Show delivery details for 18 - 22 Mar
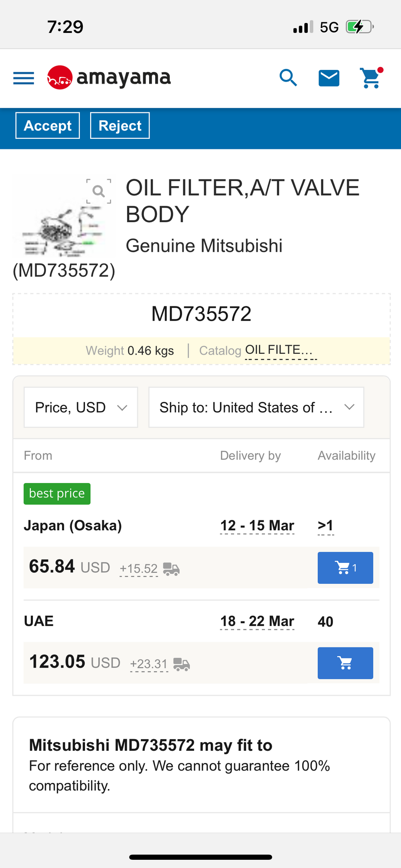This screenshot has height=868, width=401. point(257,621)
